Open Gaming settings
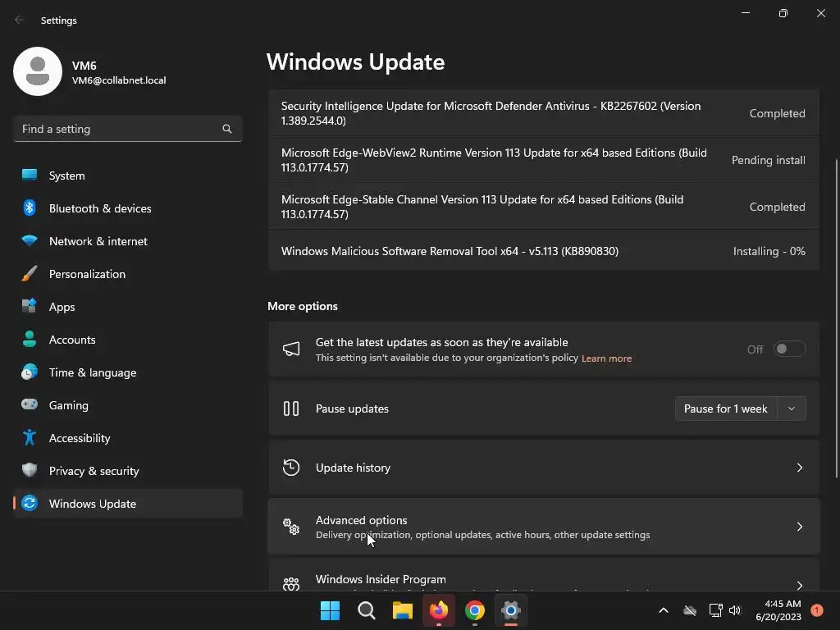The image size is (840, 630). tap(128, 404)
